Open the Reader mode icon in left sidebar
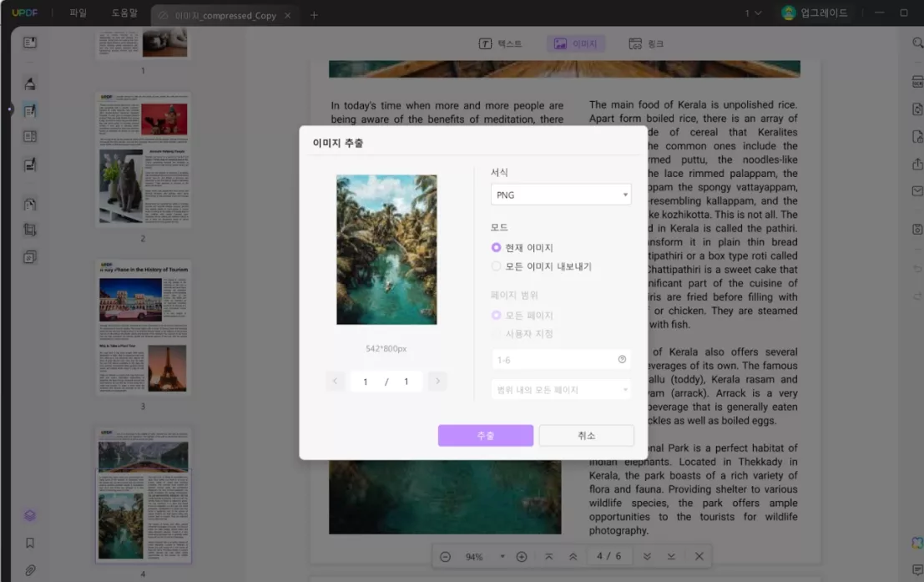924x582 pixels. (x=29, y=43)
